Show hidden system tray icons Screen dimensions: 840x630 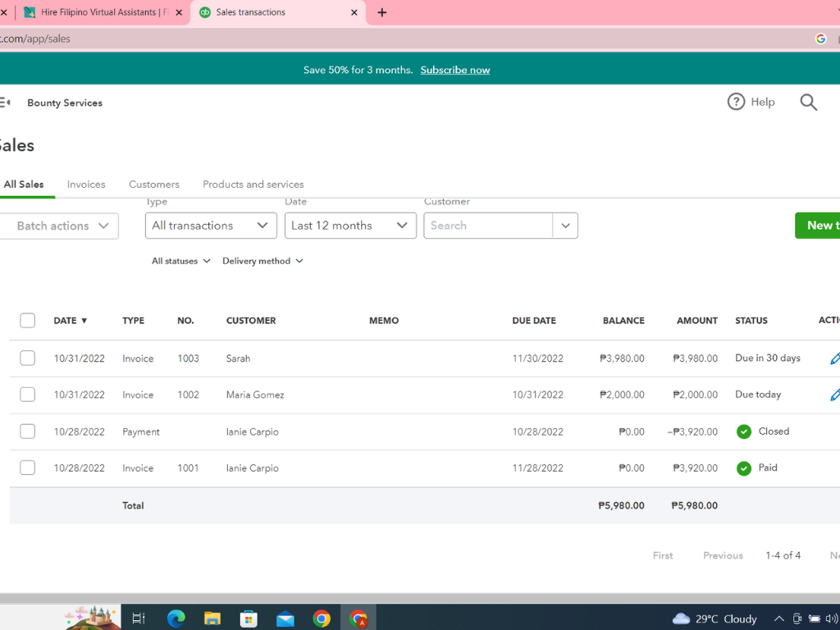pyautogui.click(x=779, y=619)
